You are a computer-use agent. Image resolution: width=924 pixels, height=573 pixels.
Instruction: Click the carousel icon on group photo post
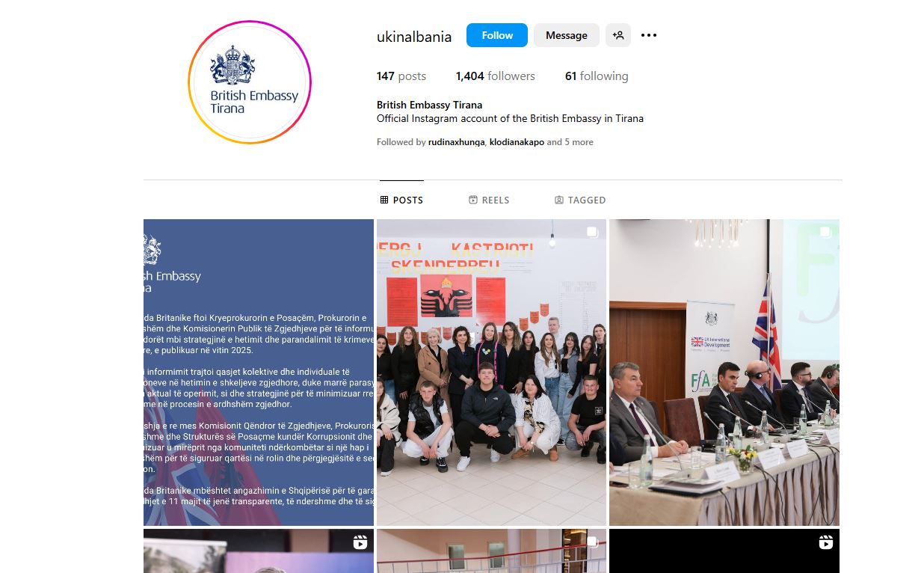tap(592, 233)
